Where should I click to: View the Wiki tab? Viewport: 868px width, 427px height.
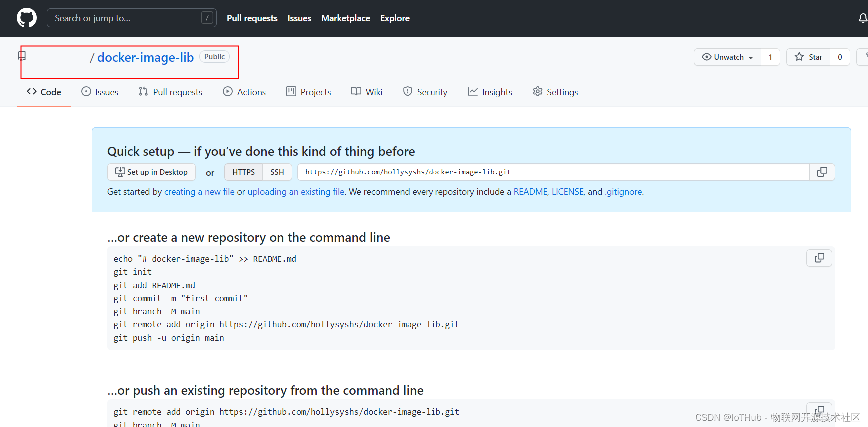tap(367, 92)
